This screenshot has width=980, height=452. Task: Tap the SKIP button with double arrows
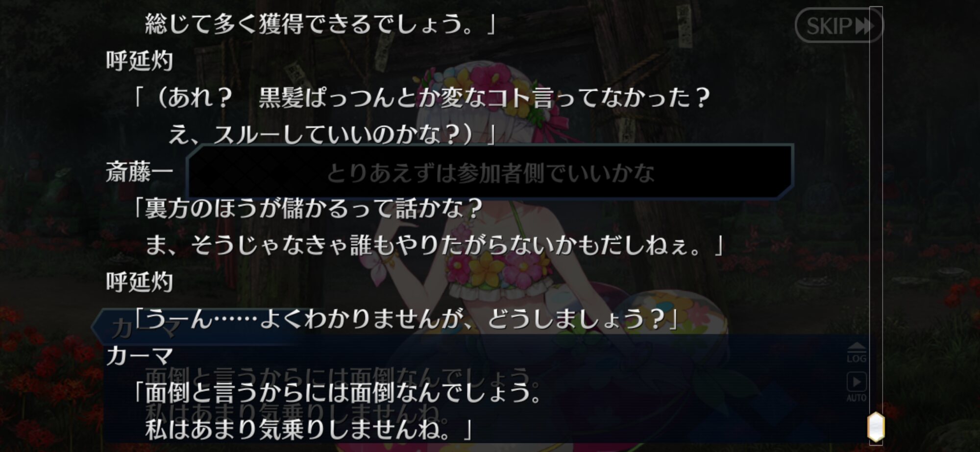point(839,25)
